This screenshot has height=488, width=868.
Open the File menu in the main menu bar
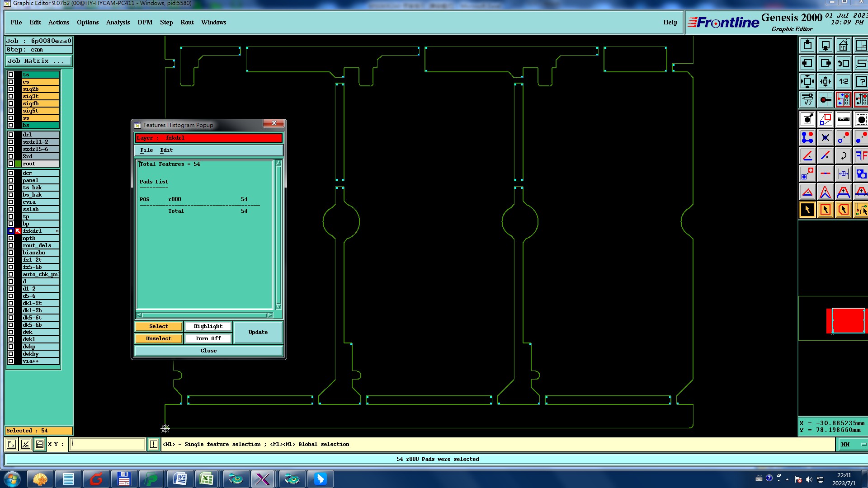[16, 22]
